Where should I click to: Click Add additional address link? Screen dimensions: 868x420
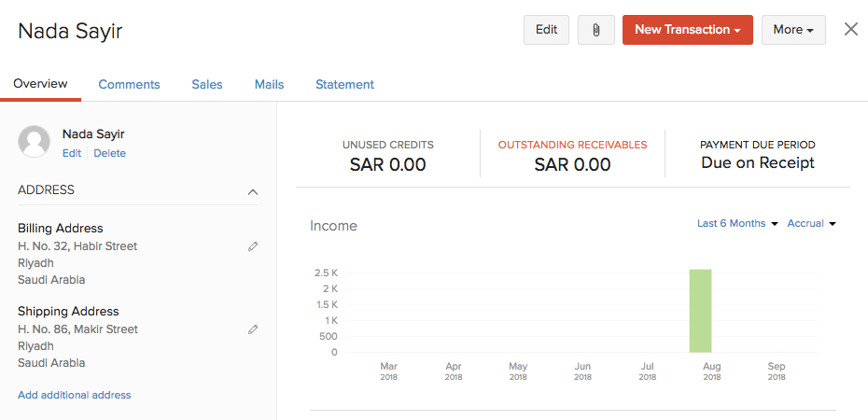pos(75,395)
